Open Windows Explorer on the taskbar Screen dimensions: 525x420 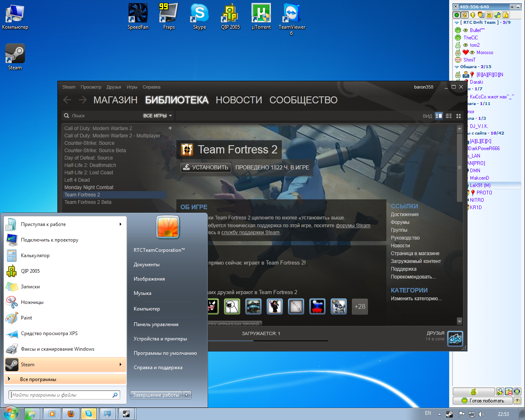[32, 414]
